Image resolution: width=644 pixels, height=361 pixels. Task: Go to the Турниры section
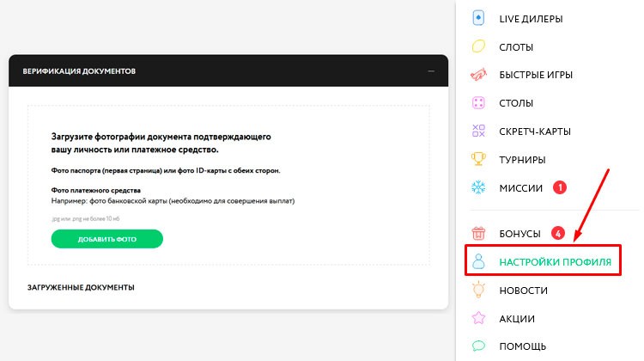[x=522, y=160]
